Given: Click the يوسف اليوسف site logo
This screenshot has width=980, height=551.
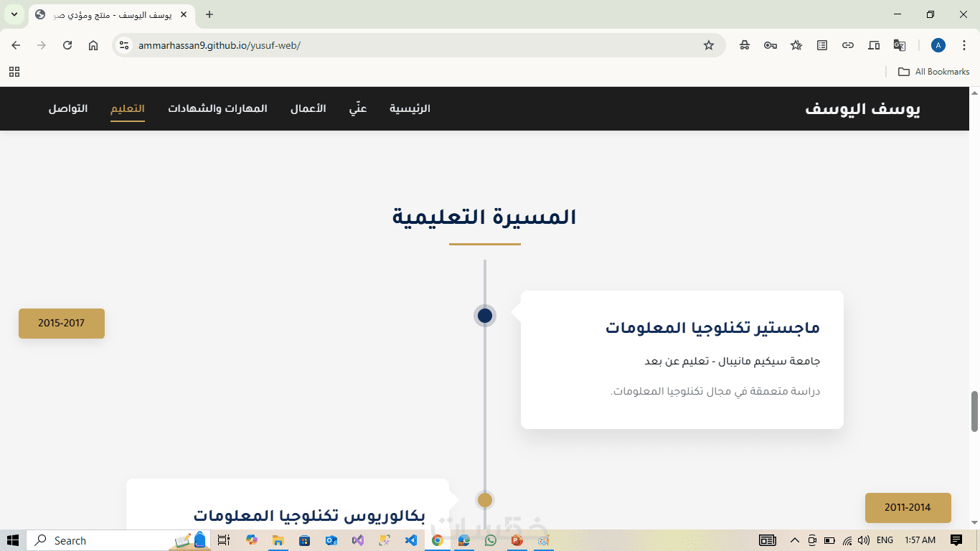Looking at the screenshot, I should point(862,109).
